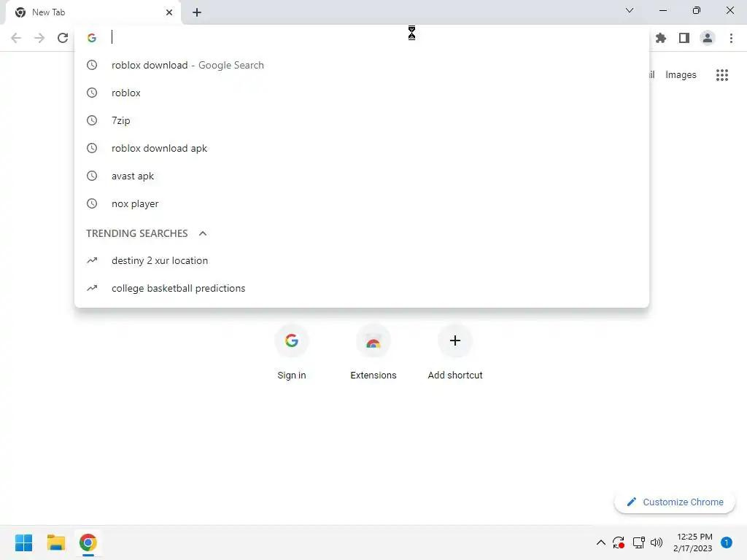Choose 'roblox download - Google Search' suggestion
Image resolution: width=747 pixels, height=560 pixels.
pos(362,65)
